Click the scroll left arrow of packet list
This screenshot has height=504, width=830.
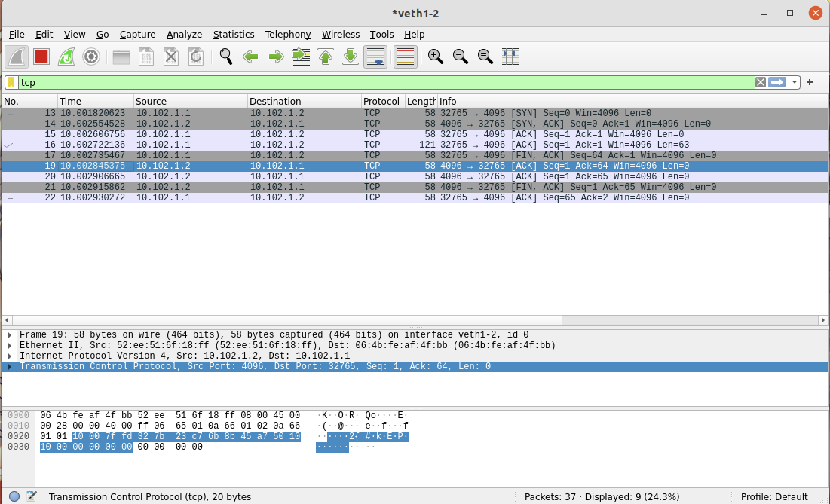[7, 320]
